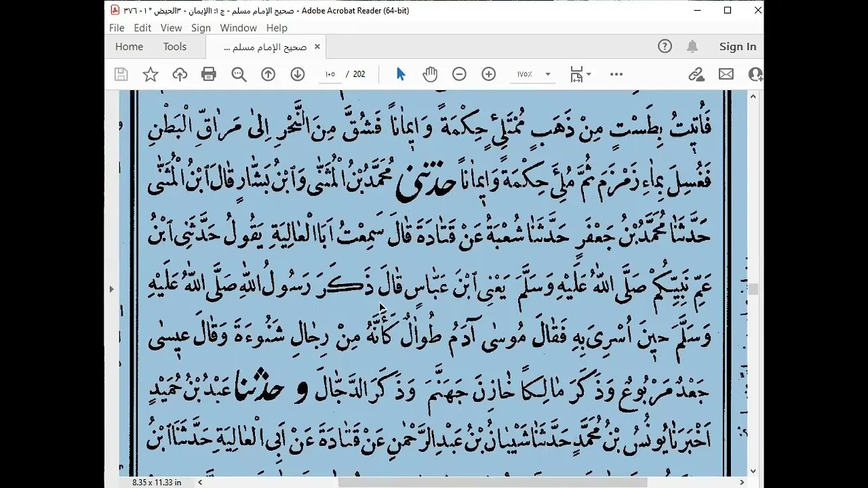This screenshot has width=868, height=488.
Task: Click the vertical scrollbar down arrow
Action: coord(753,471)
